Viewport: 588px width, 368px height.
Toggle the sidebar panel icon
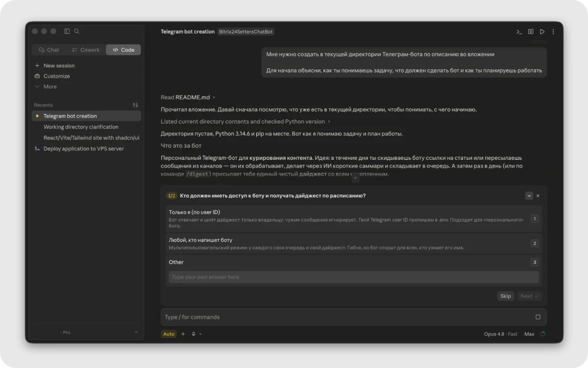coord(67,31)
